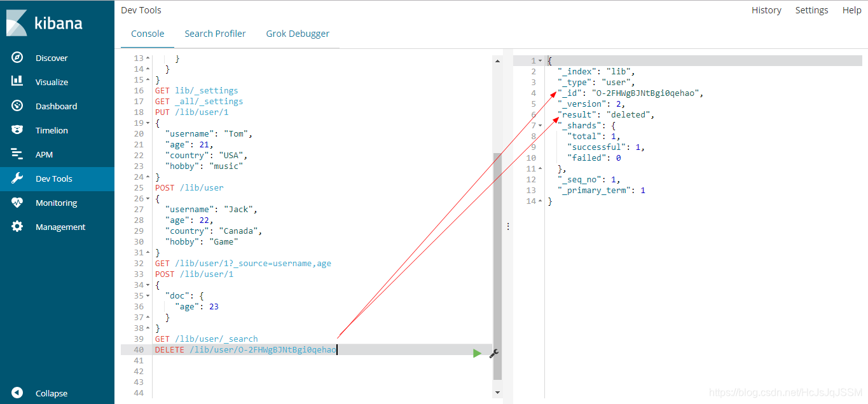
Task: Go to Discover page
Action: pyautogui.click(x=52, y=58)
